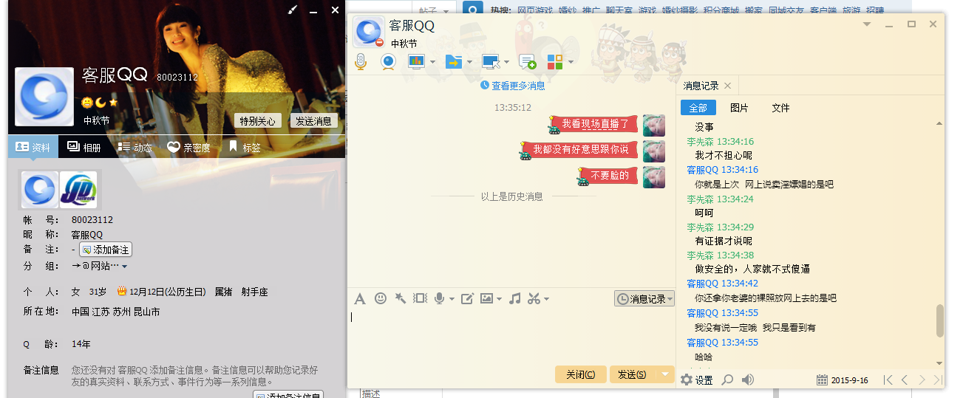Click the magic emoticon wand icon
This screenshot has width=980, height=398.
click(401, 298)
